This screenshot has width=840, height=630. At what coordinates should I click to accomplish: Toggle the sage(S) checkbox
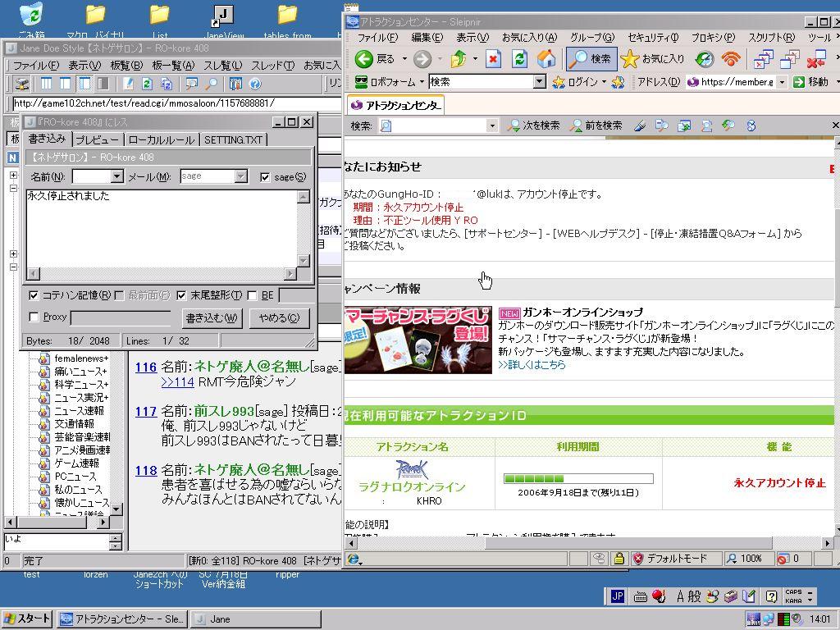tap(265, 177)
